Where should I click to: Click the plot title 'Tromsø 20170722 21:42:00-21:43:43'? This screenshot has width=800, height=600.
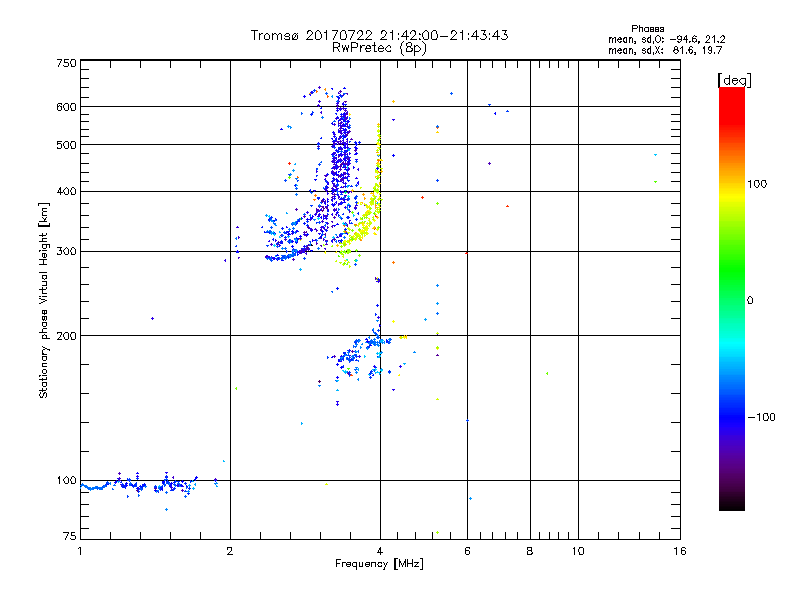click(379, 35)
